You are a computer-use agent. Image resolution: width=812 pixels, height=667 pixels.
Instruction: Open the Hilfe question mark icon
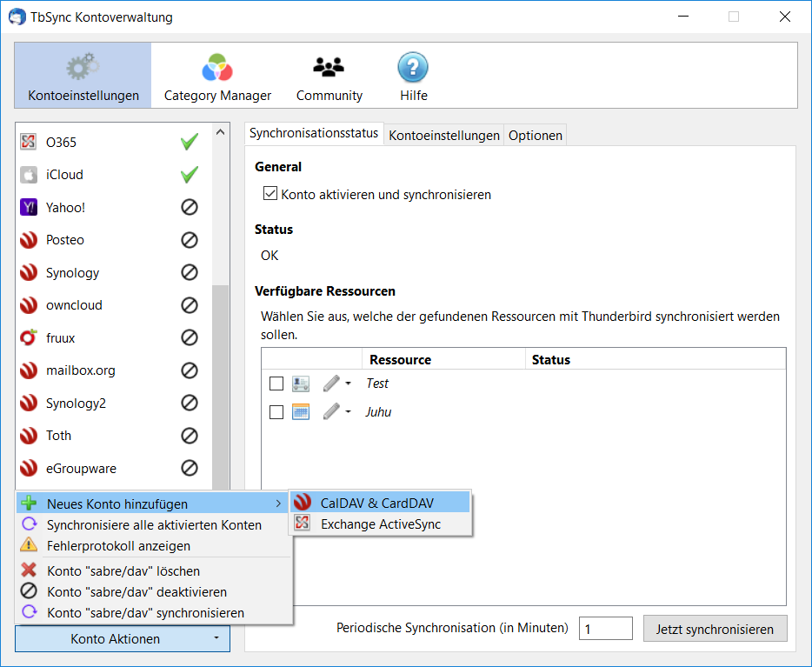pos(413,67)
